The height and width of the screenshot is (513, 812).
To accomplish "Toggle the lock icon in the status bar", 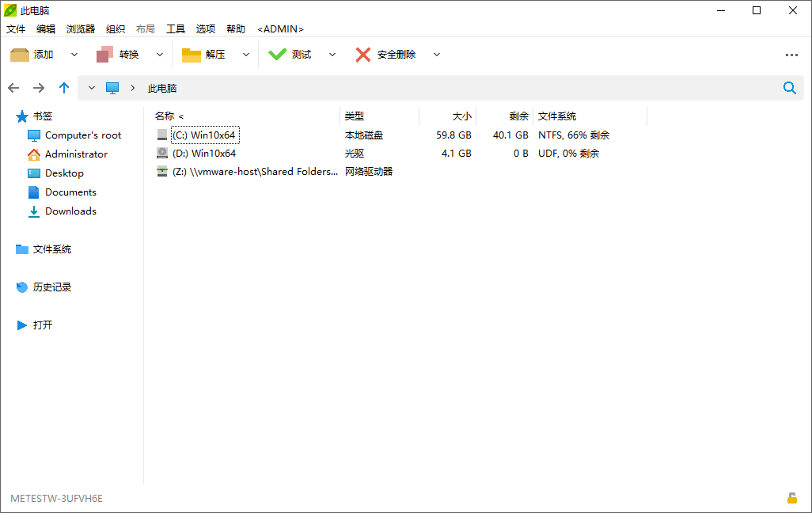I will pyautogui.click(x=792, y=498).
